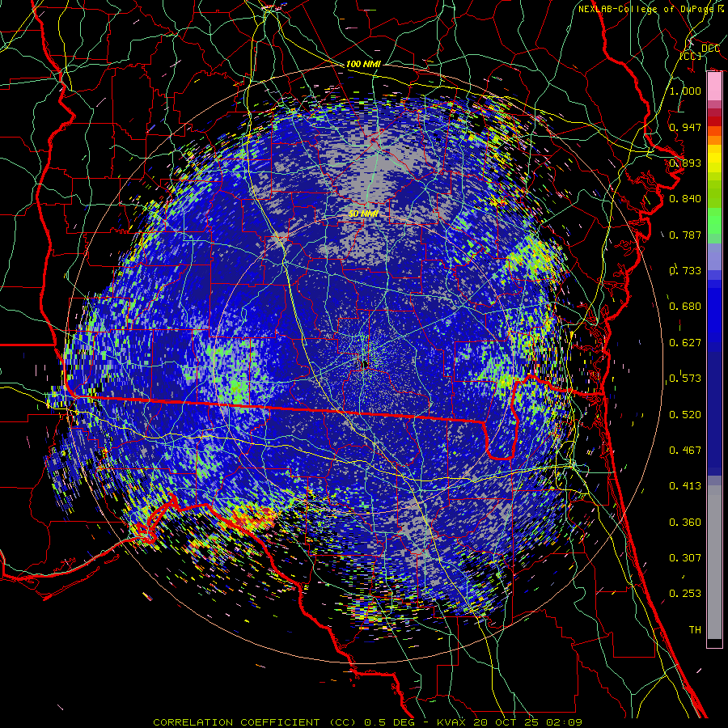Click the 0.787 value on the scale
The width and height of the screenshot is (728, 728).
685,235
